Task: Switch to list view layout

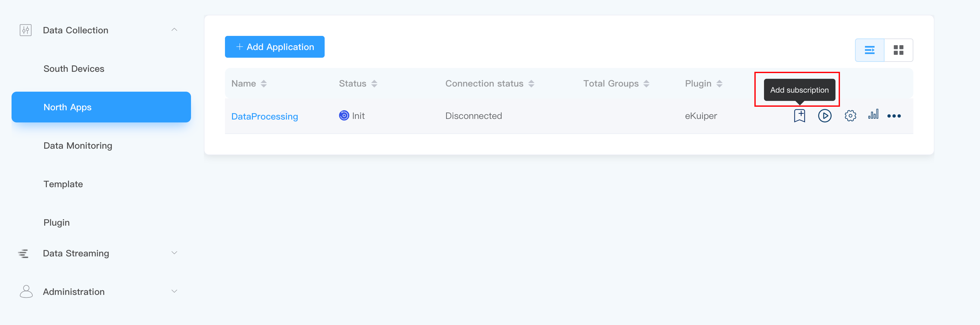Action: pyautogui.click(x=869, y=50)
